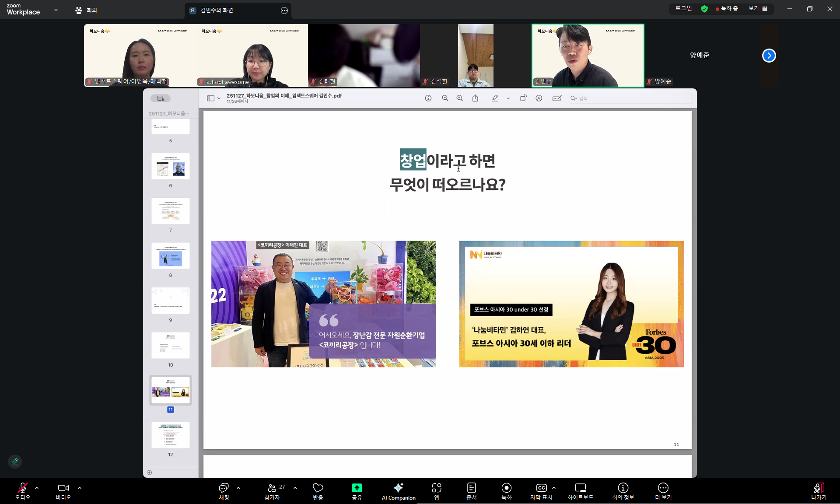The height and width of the screenshot is (504, 840).
Task: Open the whiteboard (화이트보드) tool
Action: pos(580,490)
